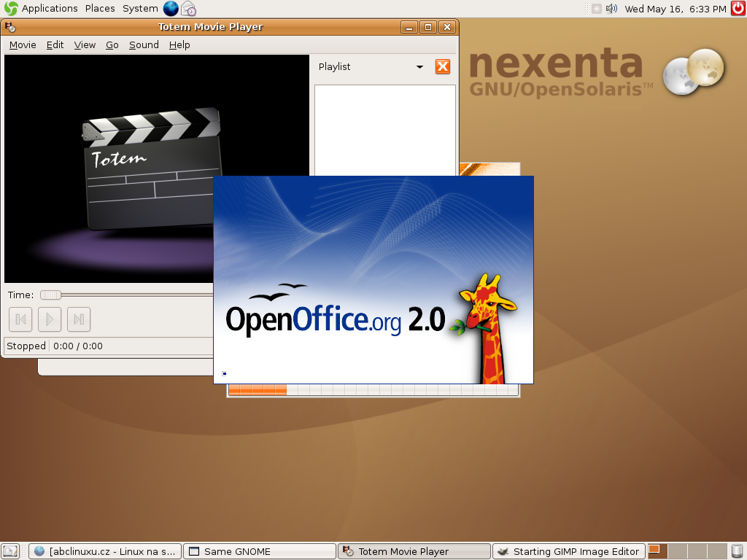Open the Sound menu in Totem
The image size is (747, 560).
(x=144, y=44)
